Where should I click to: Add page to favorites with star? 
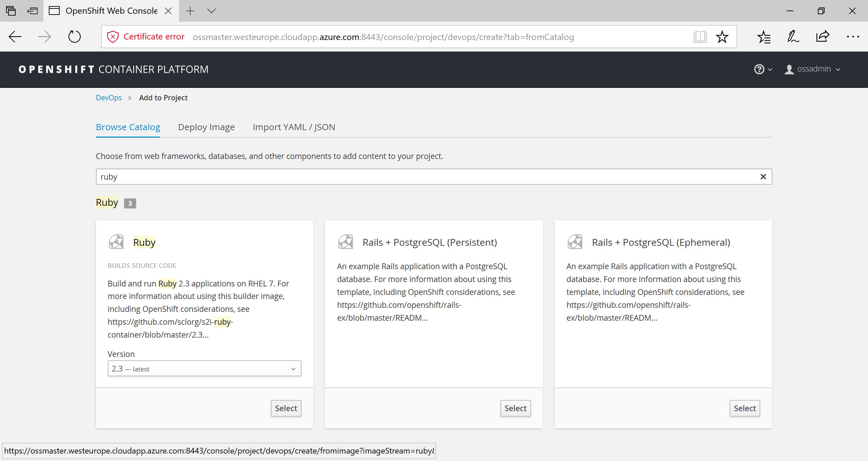722,37
